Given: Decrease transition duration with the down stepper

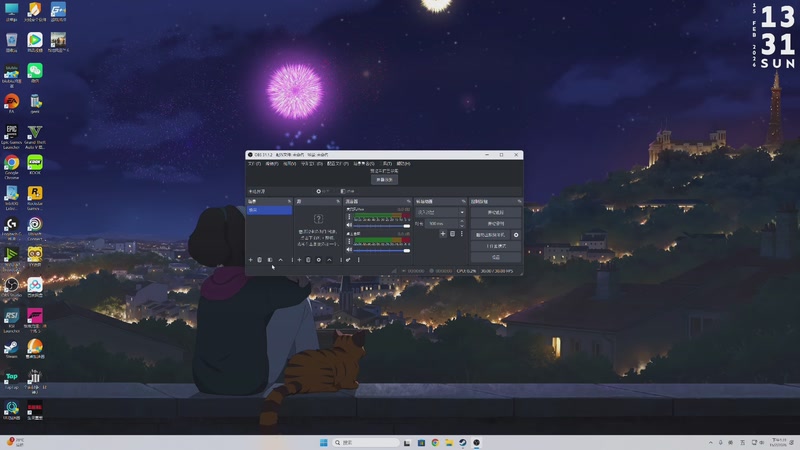Looking at the screenshot, I should click(462, 226).
